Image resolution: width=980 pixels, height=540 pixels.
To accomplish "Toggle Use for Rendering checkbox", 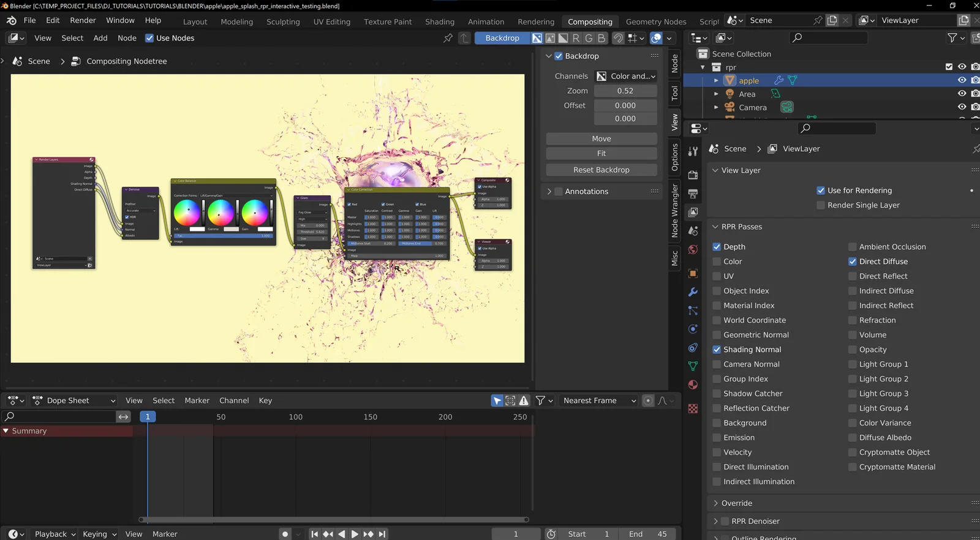I will 821,190.
